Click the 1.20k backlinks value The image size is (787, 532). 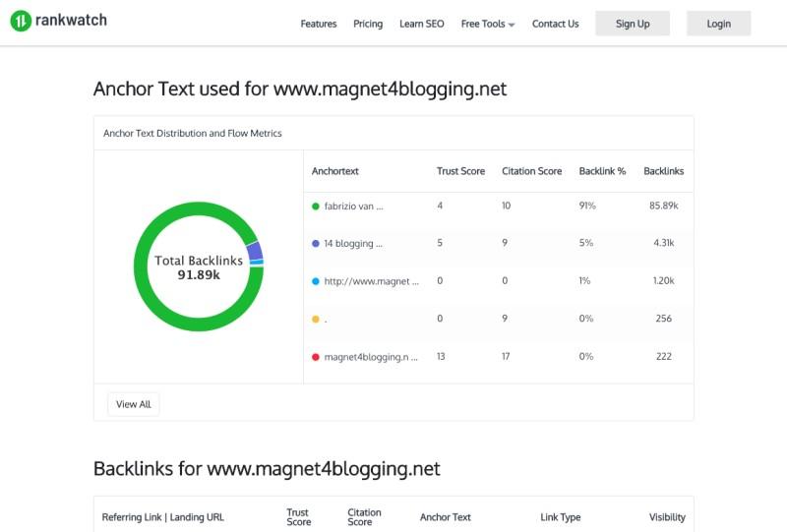tap(663, 281)
